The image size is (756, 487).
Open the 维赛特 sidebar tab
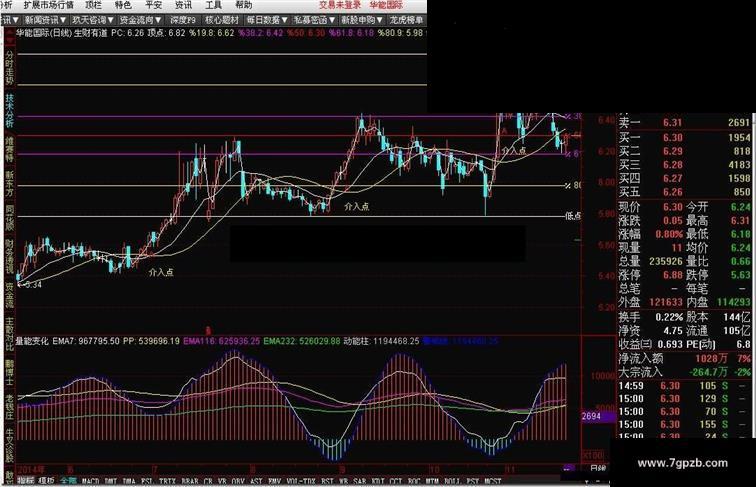point(9,148)
